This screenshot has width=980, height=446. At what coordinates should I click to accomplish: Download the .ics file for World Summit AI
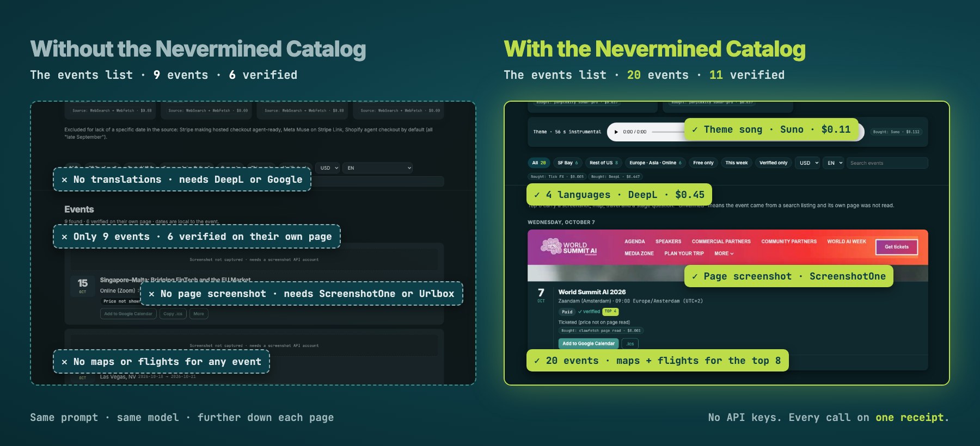(630, 344)
